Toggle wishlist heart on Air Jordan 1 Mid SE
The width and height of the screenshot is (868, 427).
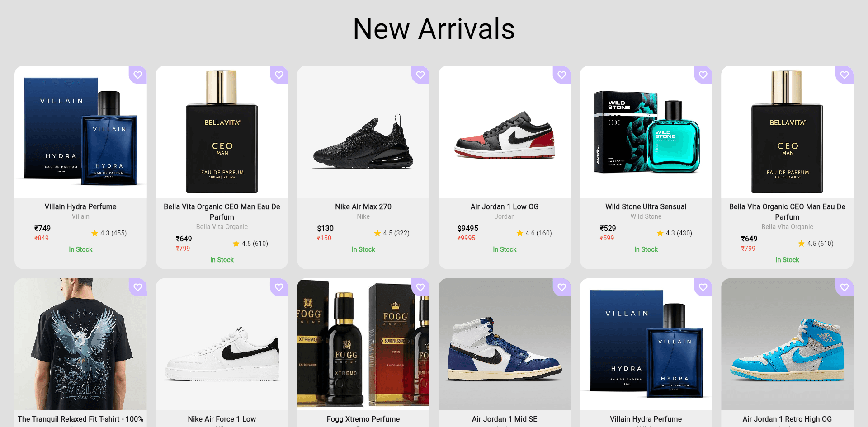tap(561, 287)
